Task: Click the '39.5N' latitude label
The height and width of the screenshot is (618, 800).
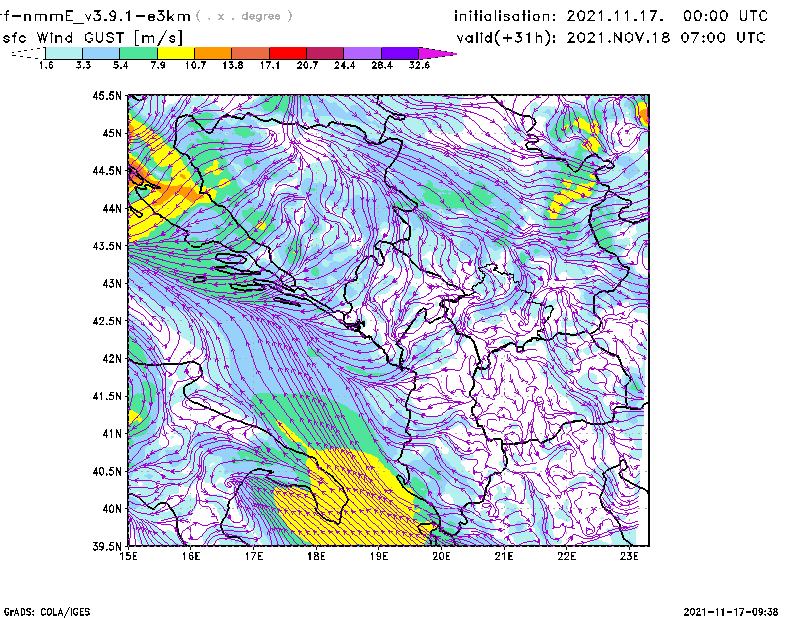Action: coord(107,547)
